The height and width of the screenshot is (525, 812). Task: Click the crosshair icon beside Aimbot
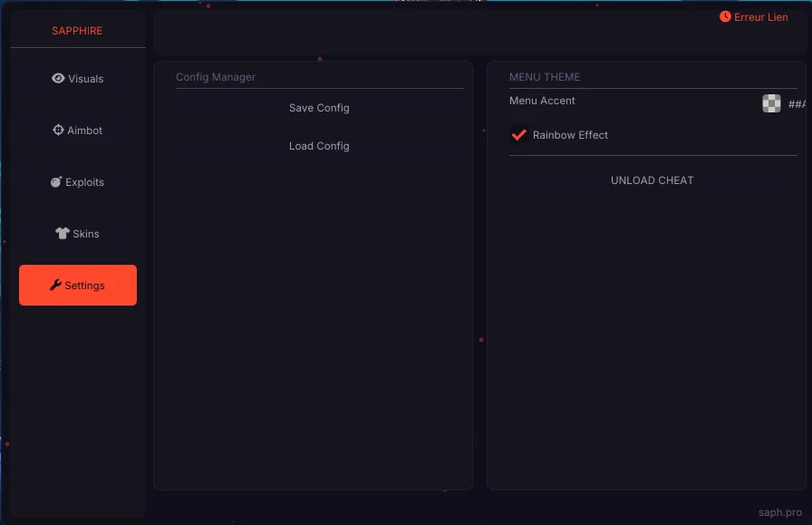pyautogui.click(x=58, y=131)
